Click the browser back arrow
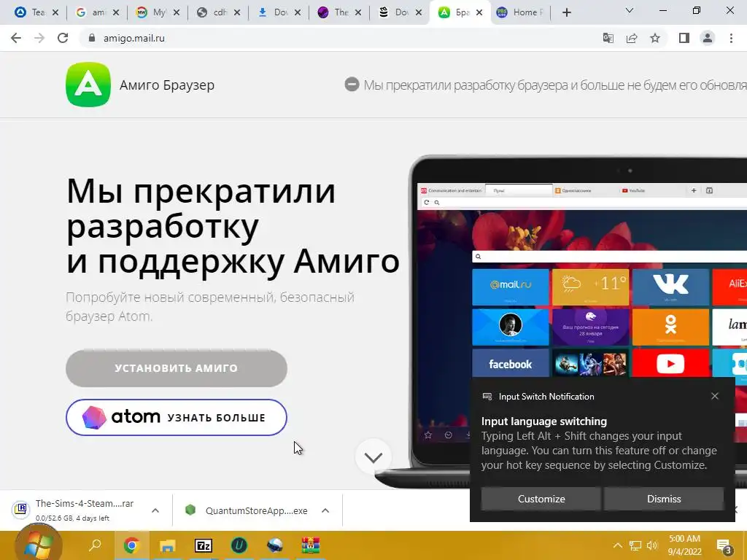Screen dimensions: 747x560 (16, 38)
